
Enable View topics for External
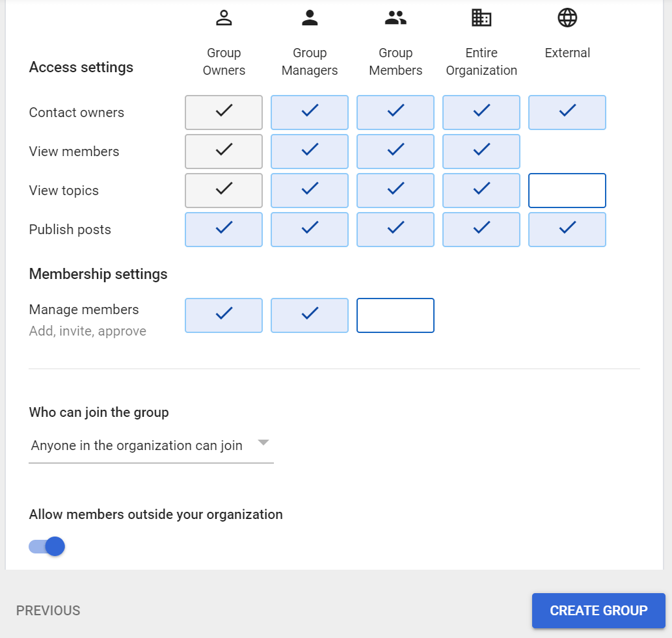click(567, 191)
